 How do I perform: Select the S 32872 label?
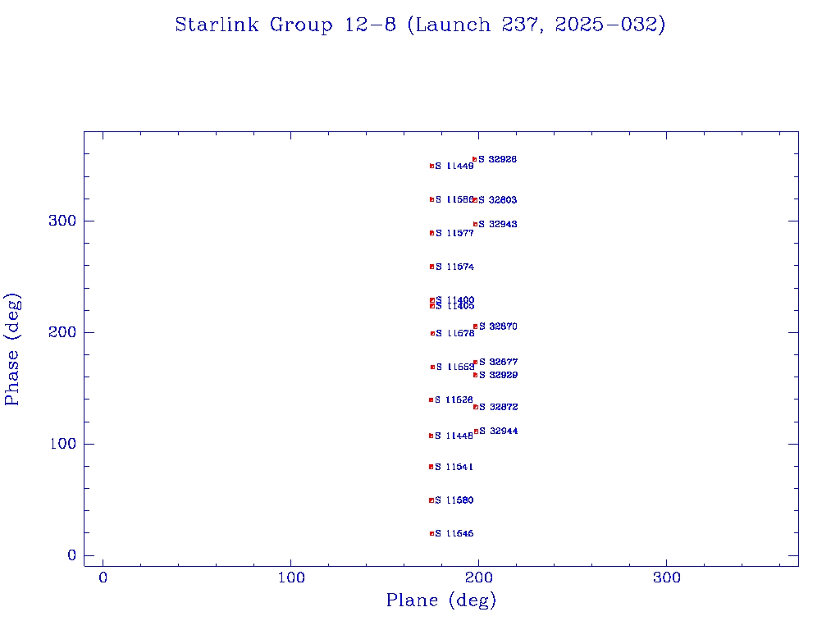(x=499, y=407)
